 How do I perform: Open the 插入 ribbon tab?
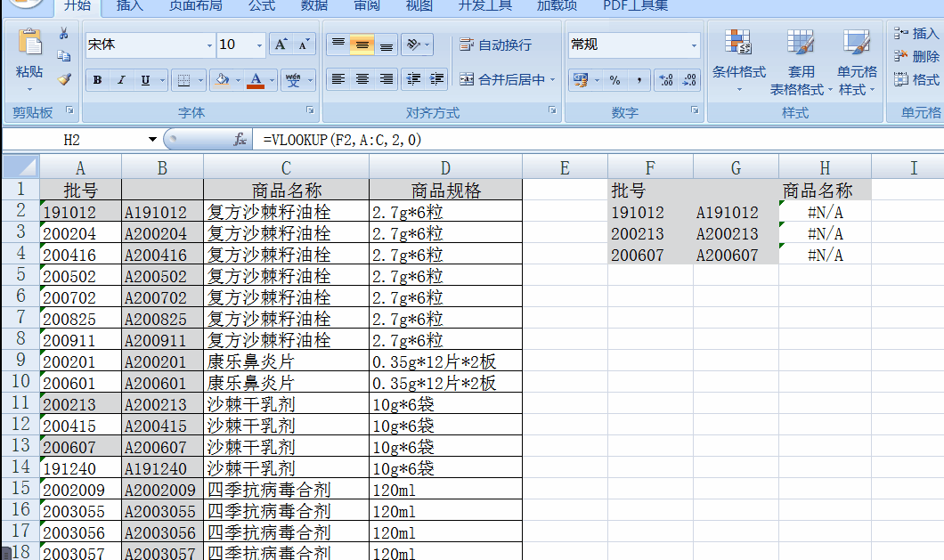point(129,6)
